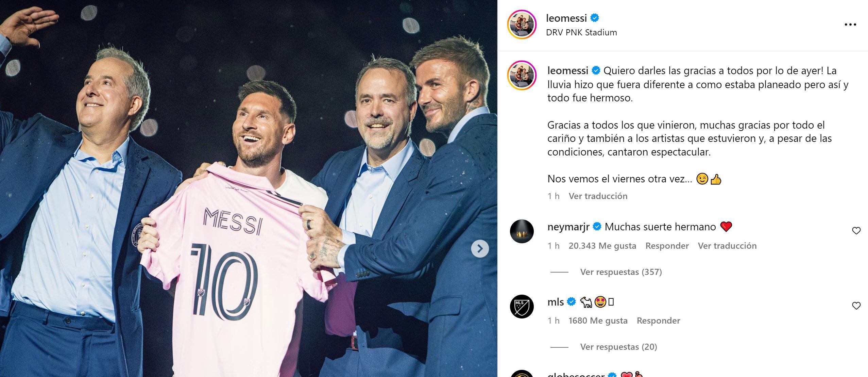Open leomessi story avatar in post header

(522, 24)
